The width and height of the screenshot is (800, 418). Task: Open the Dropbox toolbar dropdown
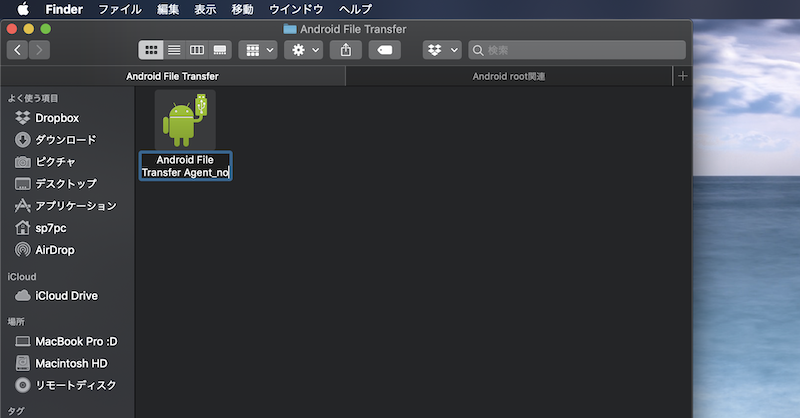[442, 49]
